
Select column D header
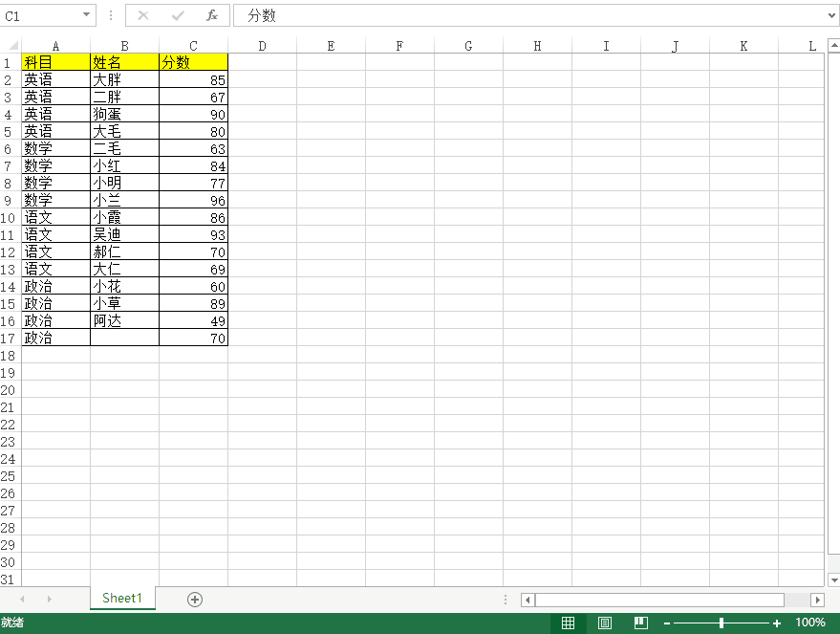[262, 46]
